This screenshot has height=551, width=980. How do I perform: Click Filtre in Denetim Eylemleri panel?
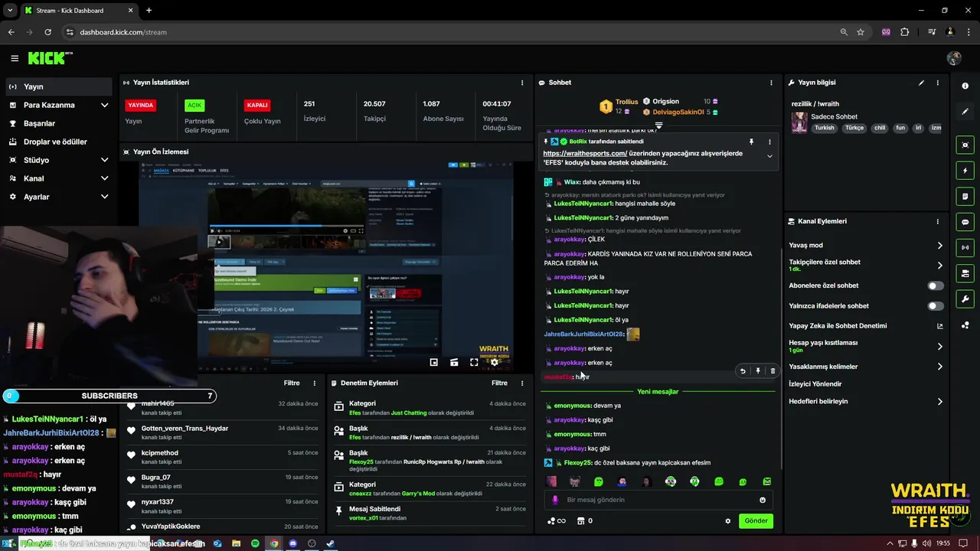pyautogui.click(x=499, y=383)
